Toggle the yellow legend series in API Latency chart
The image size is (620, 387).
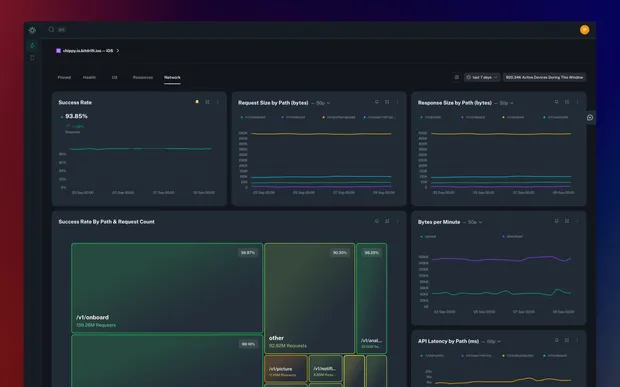click(x=518, y=355)
